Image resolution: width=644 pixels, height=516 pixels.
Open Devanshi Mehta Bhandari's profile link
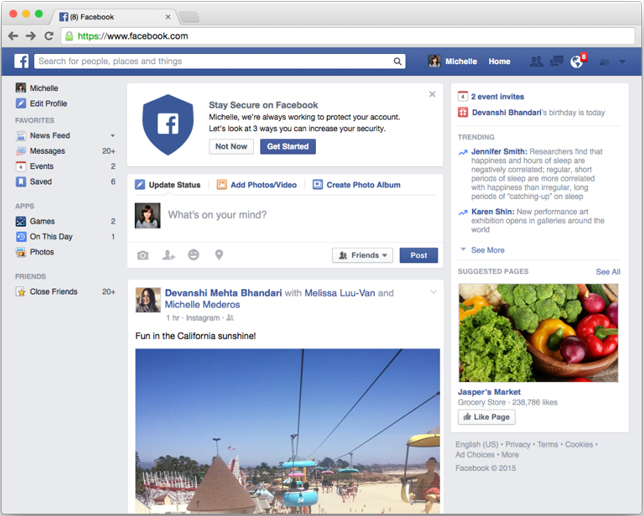point(223,293)
